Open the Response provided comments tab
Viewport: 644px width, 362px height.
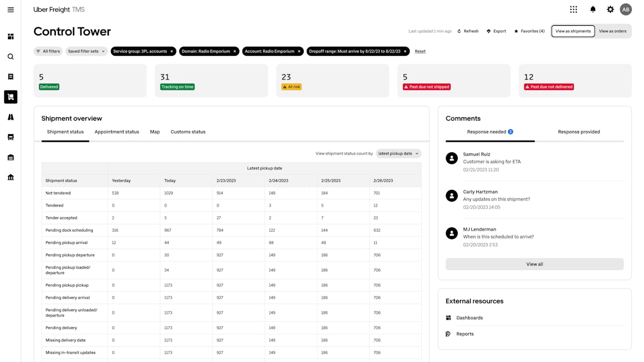click(579, 131)
